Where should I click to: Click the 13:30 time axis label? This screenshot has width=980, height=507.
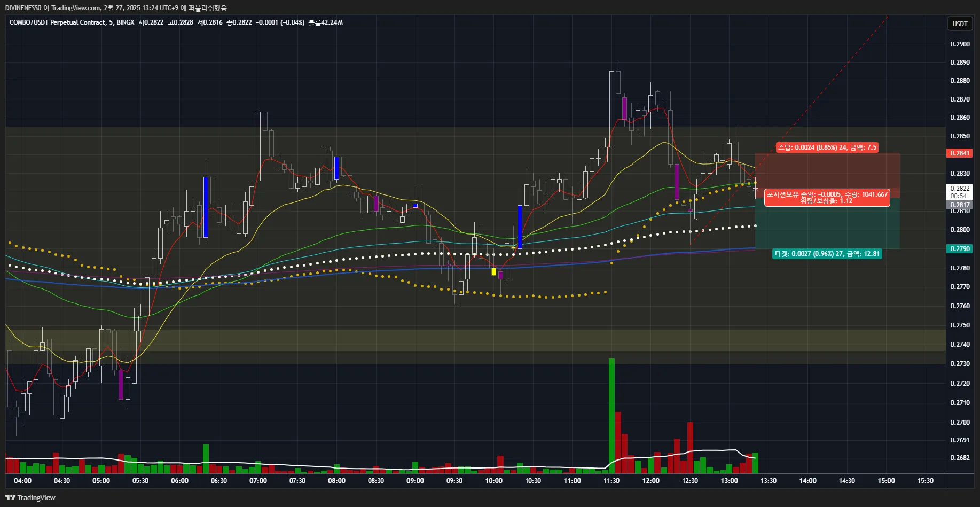tap(769, 481)
